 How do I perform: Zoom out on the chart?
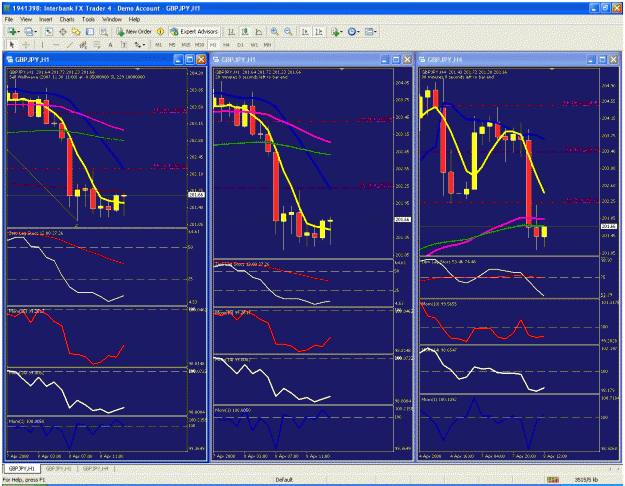[288, 31]
